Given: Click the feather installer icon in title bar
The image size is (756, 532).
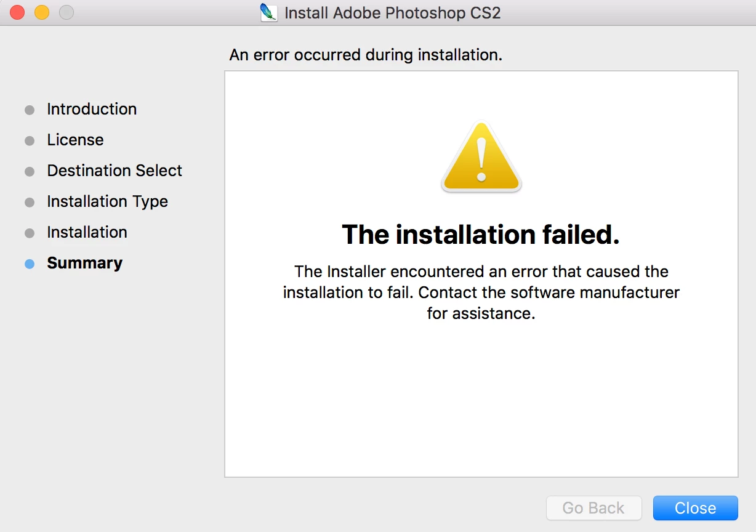Looking at the screenshot, I should click(x=269, y=12).
